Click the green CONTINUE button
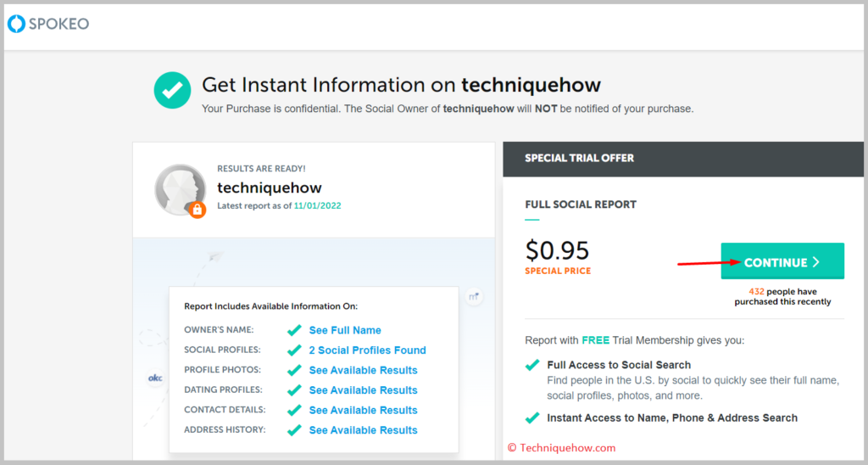 782,261
